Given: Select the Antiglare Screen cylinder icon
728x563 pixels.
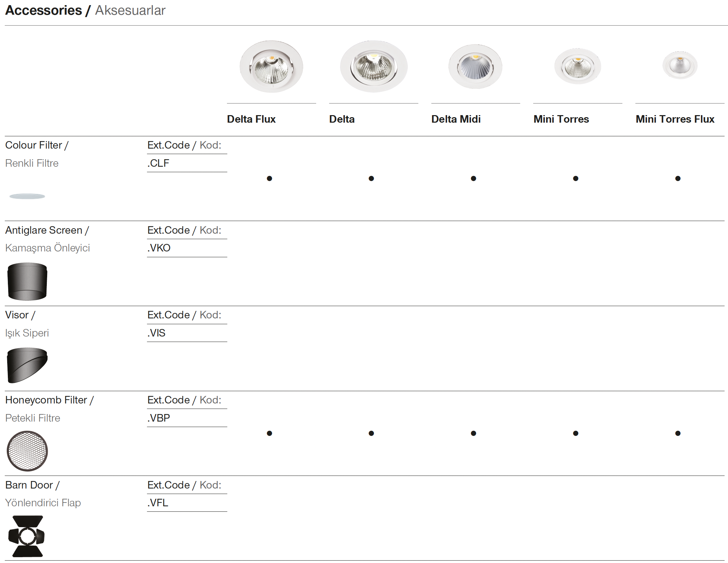Looking at the screenshot, I should [27, 281].
